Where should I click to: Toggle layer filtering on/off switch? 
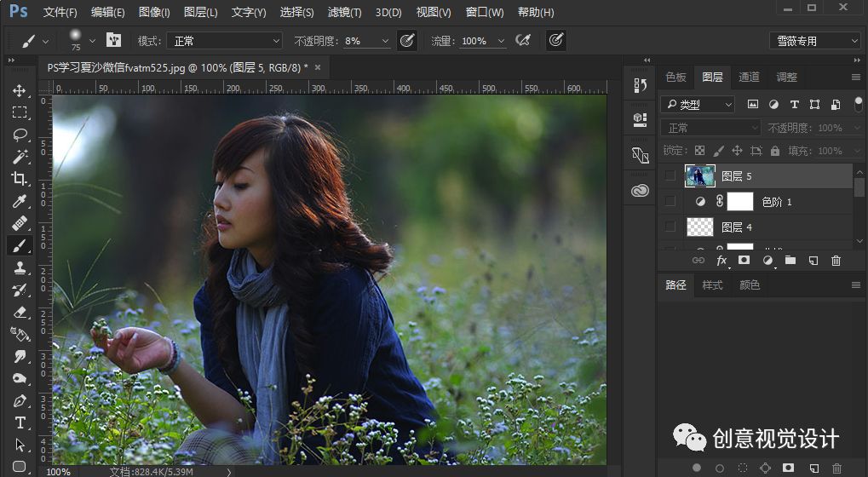point(859,104)
